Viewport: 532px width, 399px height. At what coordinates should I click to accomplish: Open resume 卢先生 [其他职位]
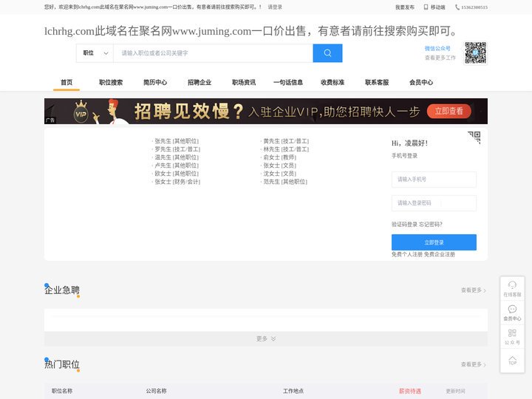tap(177, 166)
